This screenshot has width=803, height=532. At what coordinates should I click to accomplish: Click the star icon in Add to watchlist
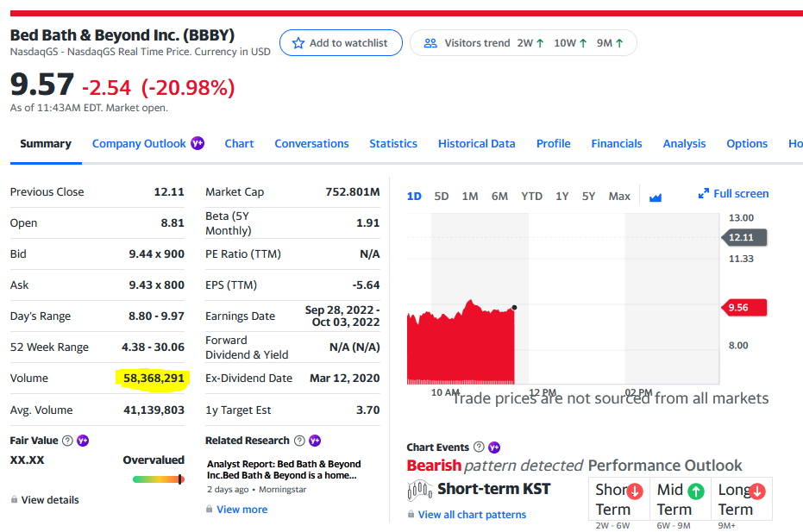tap(298, 43)
